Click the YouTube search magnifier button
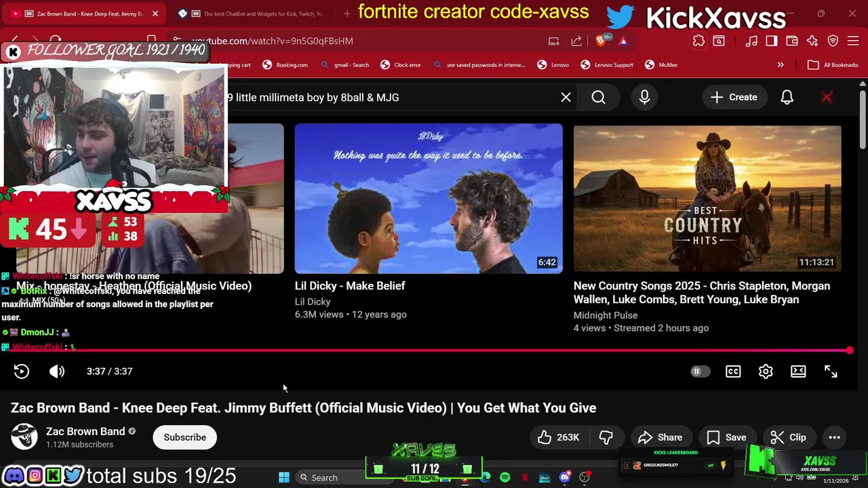 click(x=598, y=97)
